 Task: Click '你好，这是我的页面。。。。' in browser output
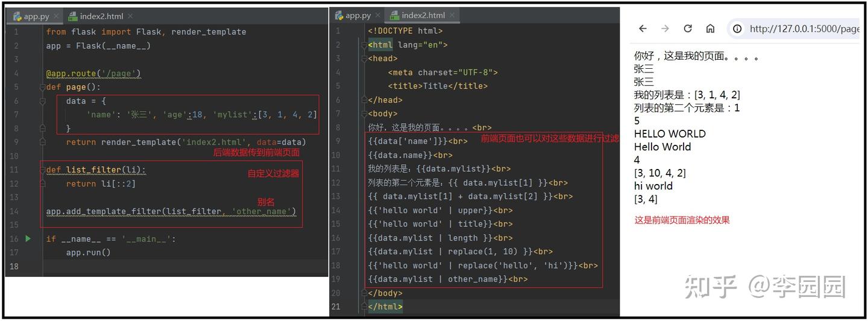coord(696,57)
